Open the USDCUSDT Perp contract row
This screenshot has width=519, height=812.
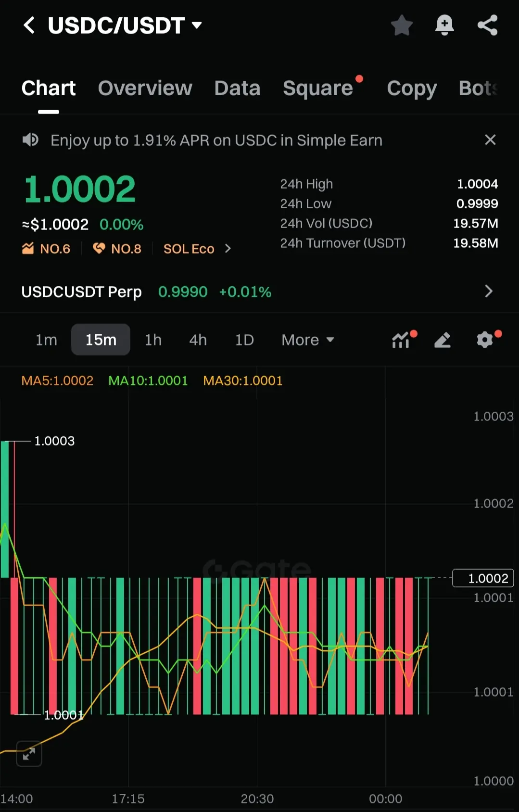259,292
